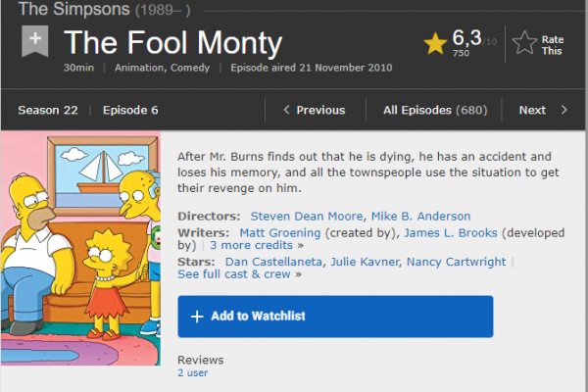Click the outlined Rate This star
The height and width of the screenshot is (392, 588).
524,43
